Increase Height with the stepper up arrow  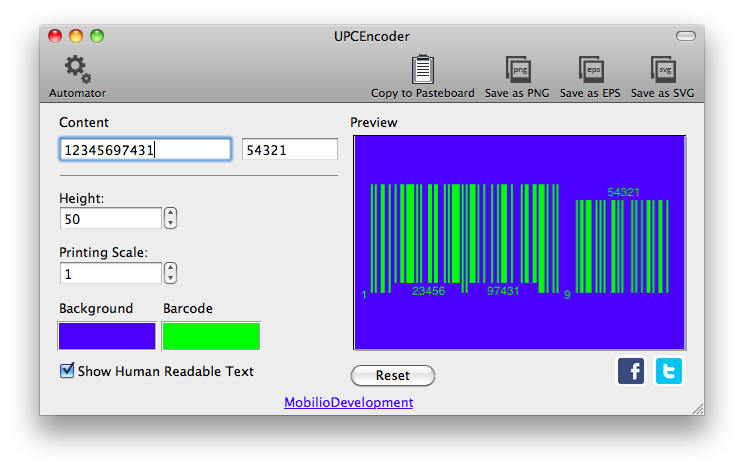pyautogui.click(x=170, y=212)
